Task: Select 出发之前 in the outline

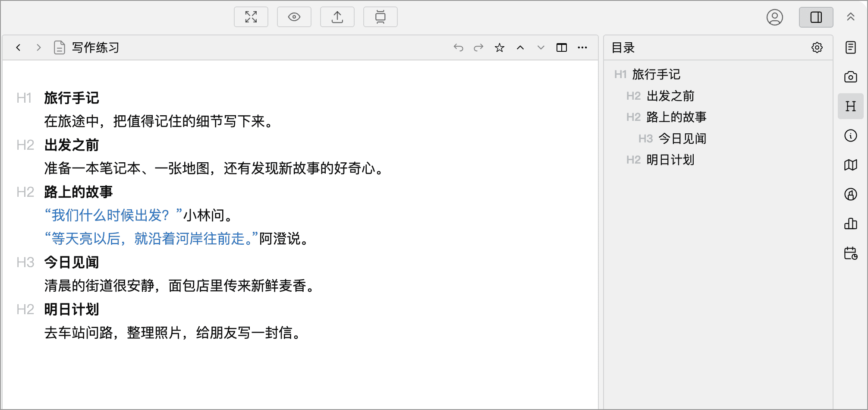Action: pyautogui.click(x=670, y=96)
